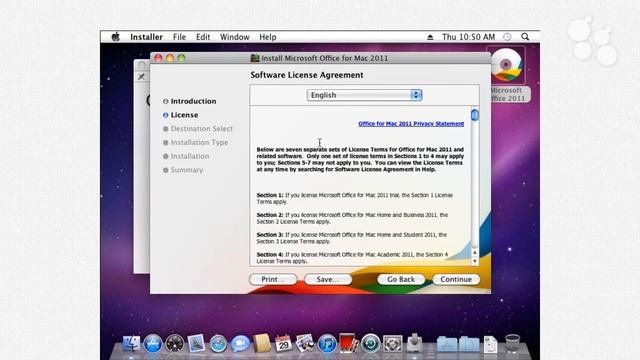Open Photo Booth from the Dock
This screenshot has height=360, width=640.
pyautogui.click(x=348, y=344)
